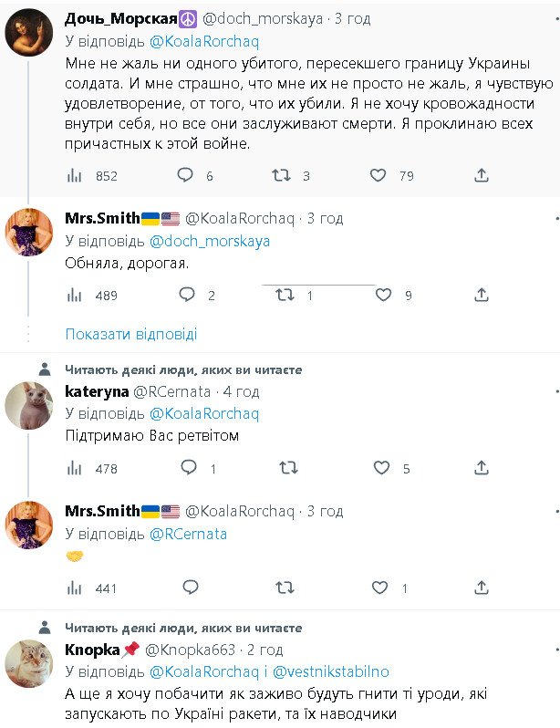Share Дочь_Морская's tweet

482,175
